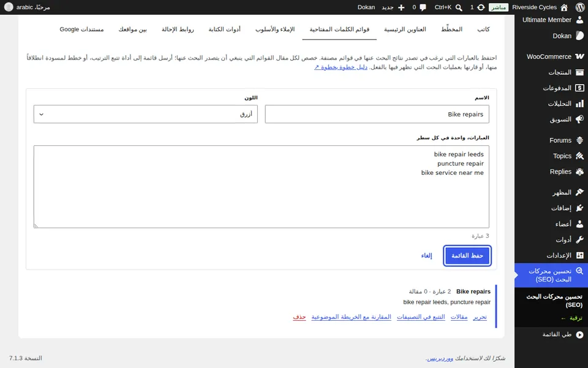Open the color dropdown showing أزرق
This screenshot has height=368, width=588.
point(146,114)
